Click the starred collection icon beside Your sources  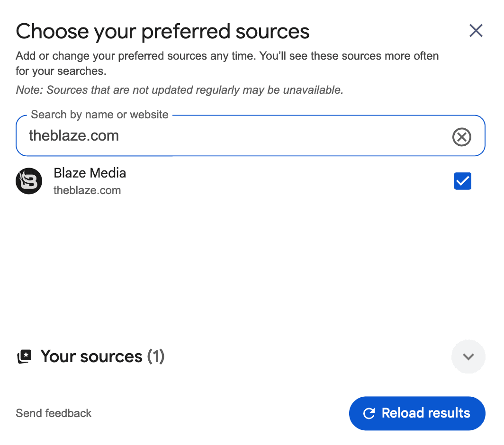[24, 356]
